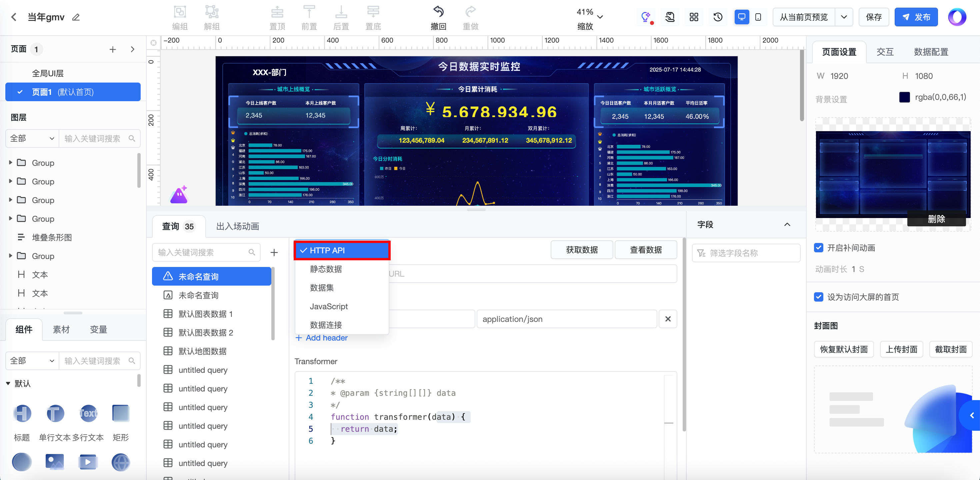Open the grid layout icon in toolbar
Screen dimensions: 980x480
click(x=694, y=17)
